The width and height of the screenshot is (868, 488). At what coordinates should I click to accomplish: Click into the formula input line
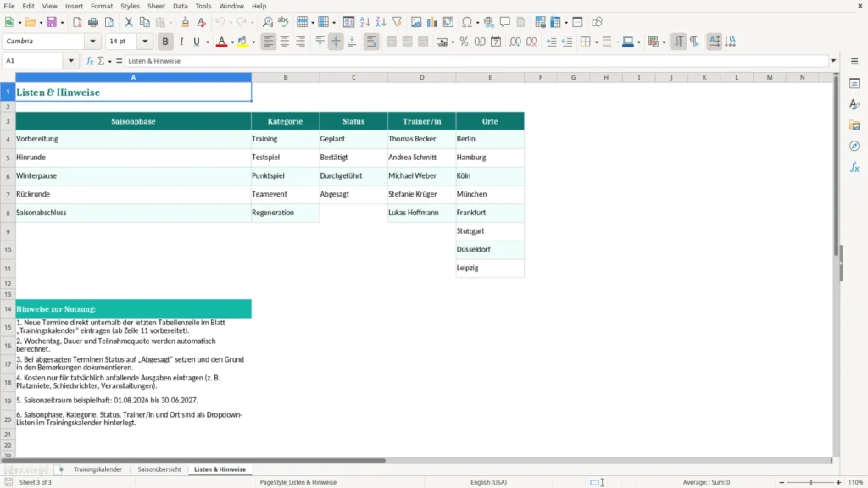(x=476, y=61)
